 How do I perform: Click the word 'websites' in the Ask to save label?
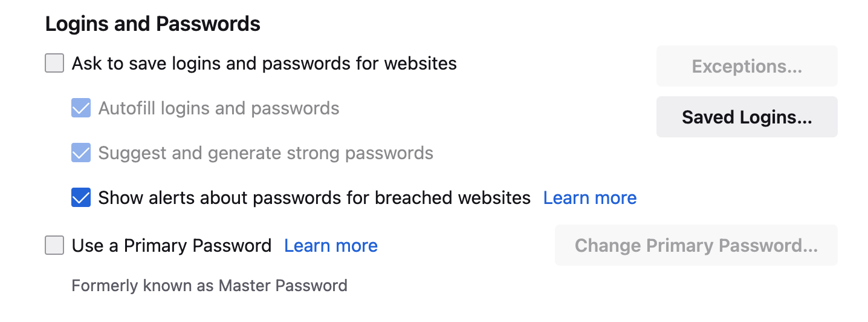pyautogui.click(x=421, y=63)
